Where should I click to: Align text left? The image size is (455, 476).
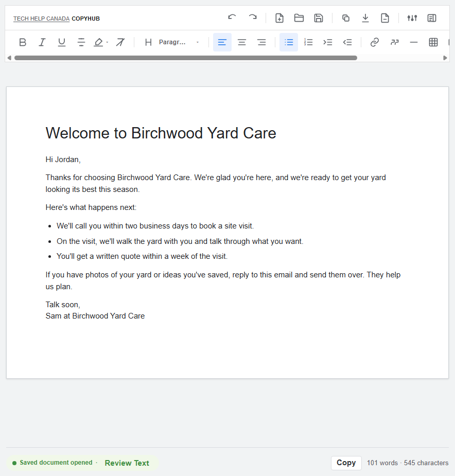point(222,42)
